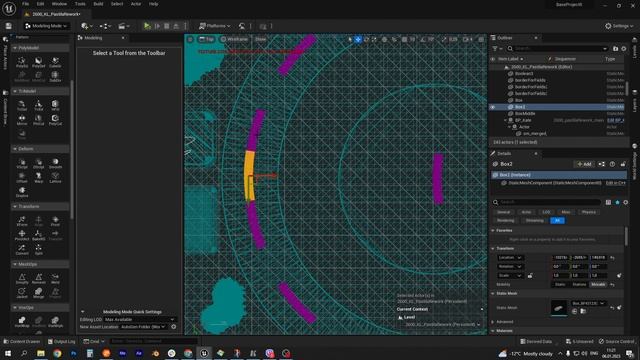Open the Modeling Mode dropdown
The image size is (640, 360).
[46, 26]
